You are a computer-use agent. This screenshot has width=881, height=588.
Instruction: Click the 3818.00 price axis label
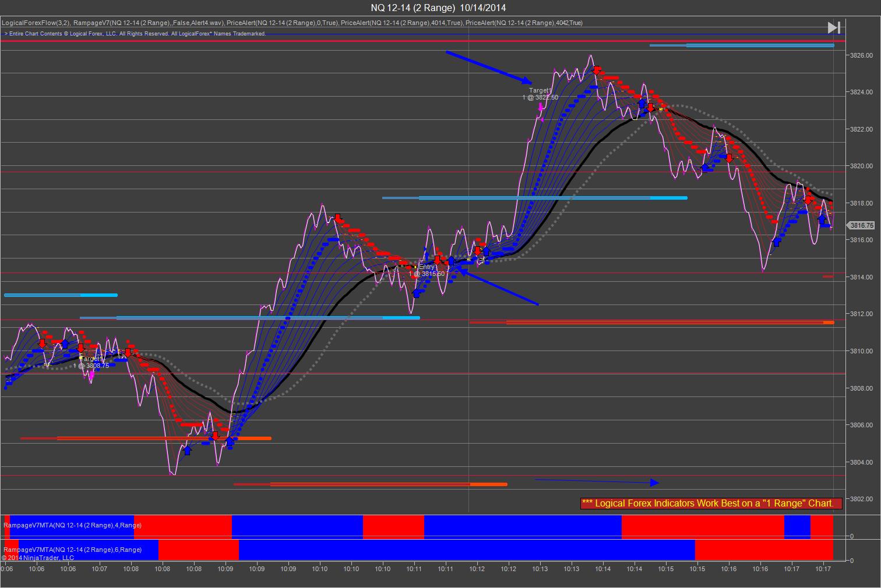(861, 203)
